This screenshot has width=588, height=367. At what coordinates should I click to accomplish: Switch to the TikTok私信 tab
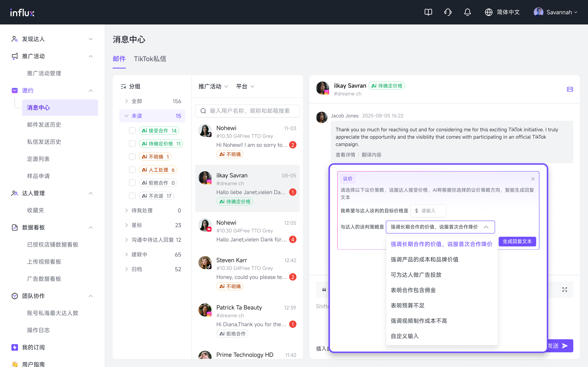coord(150,59)
